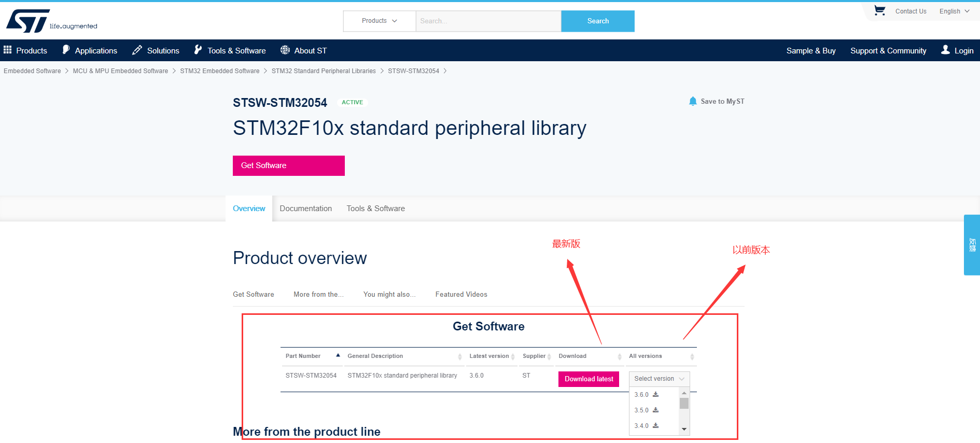Click the pink Get Software button
The image size is (980, 443).
289,165
